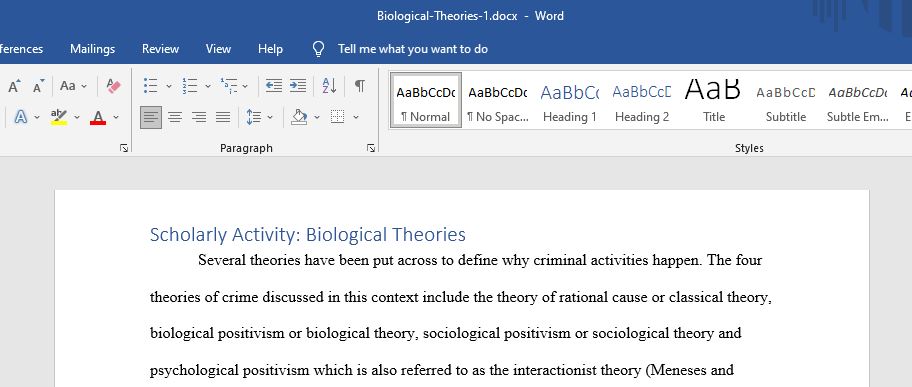Apply the Normal style
The height and width of the screenshot is (387, 912).
tap(426, 100)
